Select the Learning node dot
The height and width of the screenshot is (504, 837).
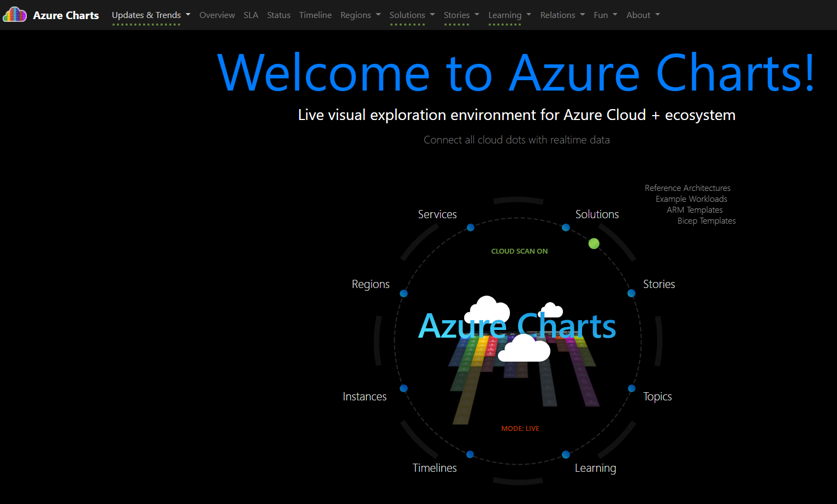point(566,454)
